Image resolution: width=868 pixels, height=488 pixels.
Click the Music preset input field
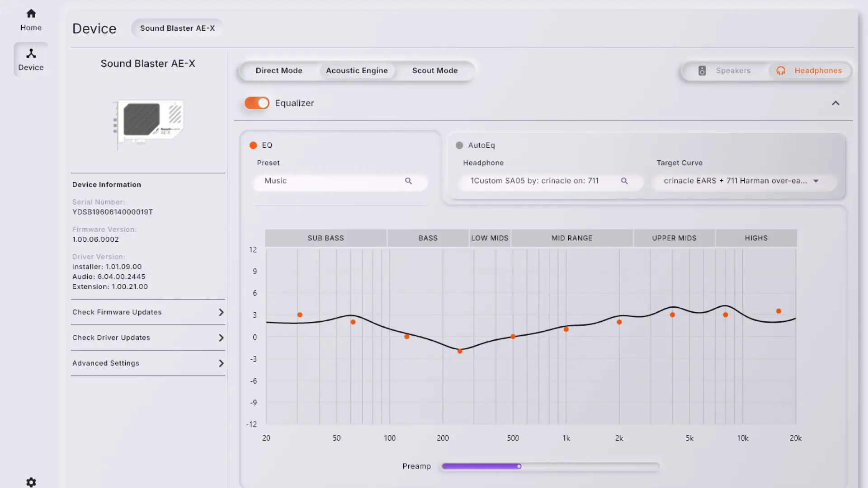point(340,181)
